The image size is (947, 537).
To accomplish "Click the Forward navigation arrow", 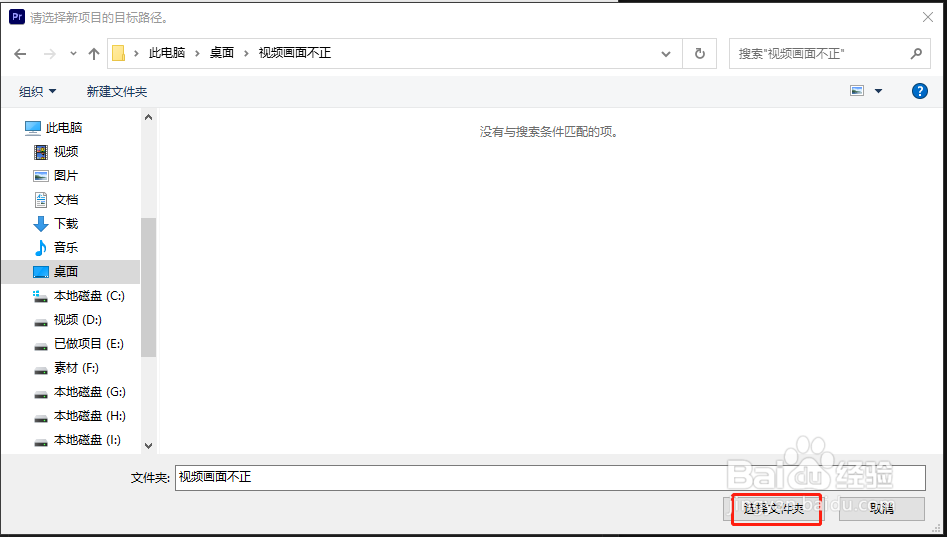I will (50, 54).
